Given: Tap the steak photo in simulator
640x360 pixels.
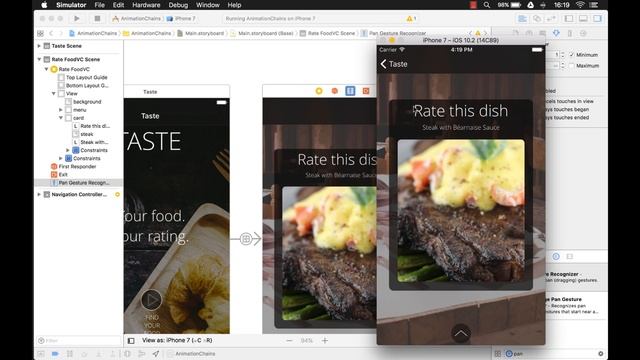Looking at the screenshot, I should coord(461,211).
